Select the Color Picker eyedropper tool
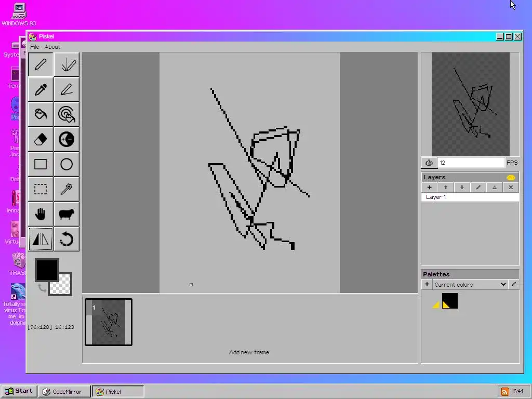 point(41,89)
